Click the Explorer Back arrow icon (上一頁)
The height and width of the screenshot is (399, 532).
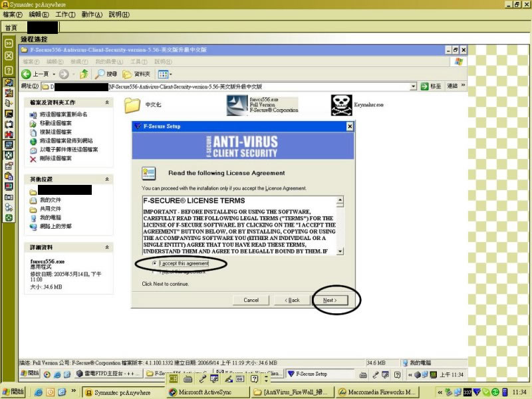(26, 74)
